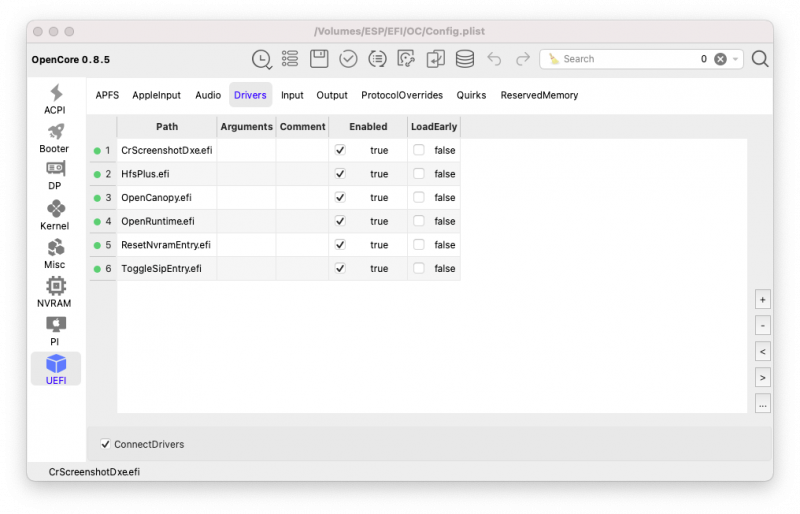
Task: Open the search options dropdown arrow
Action: (735, 59)
